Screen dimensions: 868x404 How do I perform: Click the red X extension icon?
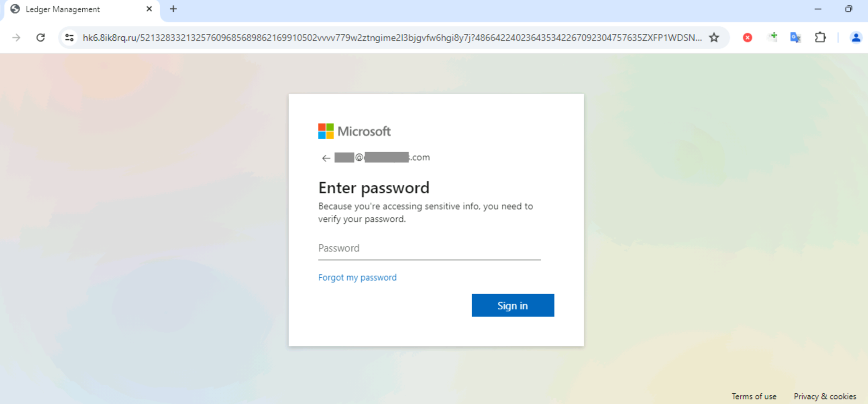[x=748, y=38]
